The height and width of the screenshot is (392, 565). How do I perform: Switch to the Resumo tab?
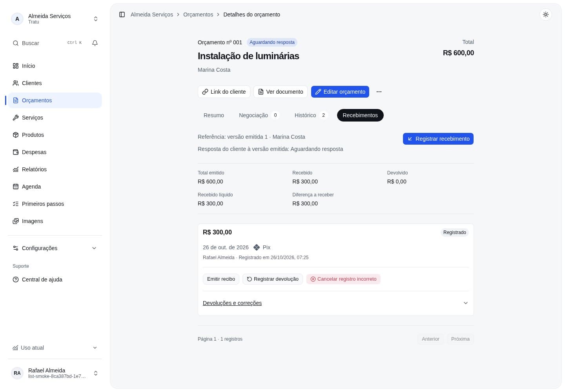pos(214,115)
